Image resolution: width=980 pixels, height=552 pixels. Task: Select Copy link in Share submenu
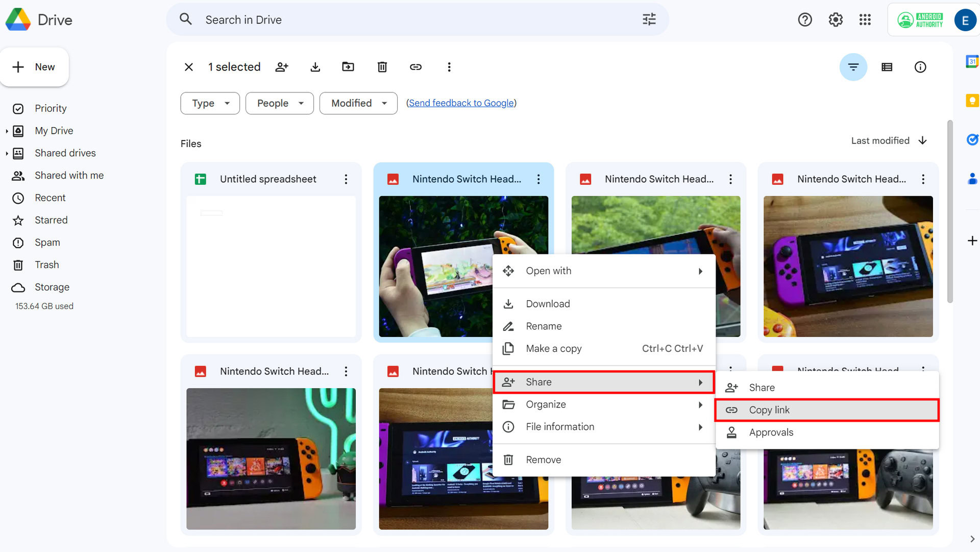(827, 410)
